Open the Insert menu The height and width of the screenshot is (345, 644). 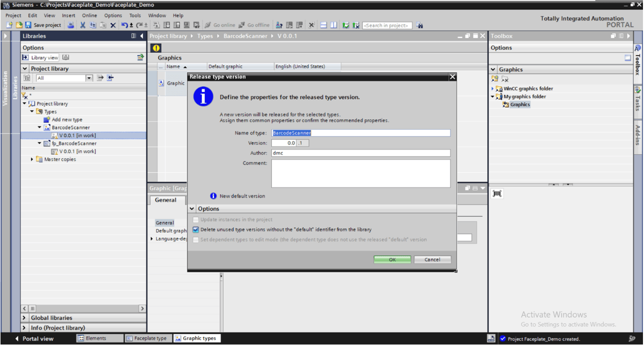pos(68,15)
